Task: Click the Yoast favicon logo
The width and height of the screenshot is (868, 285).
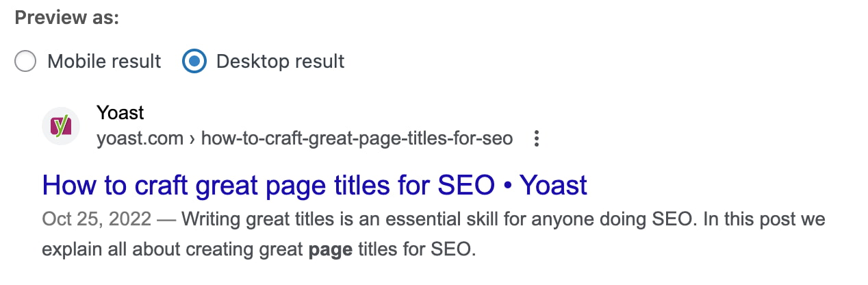Action: coord(61,126)
